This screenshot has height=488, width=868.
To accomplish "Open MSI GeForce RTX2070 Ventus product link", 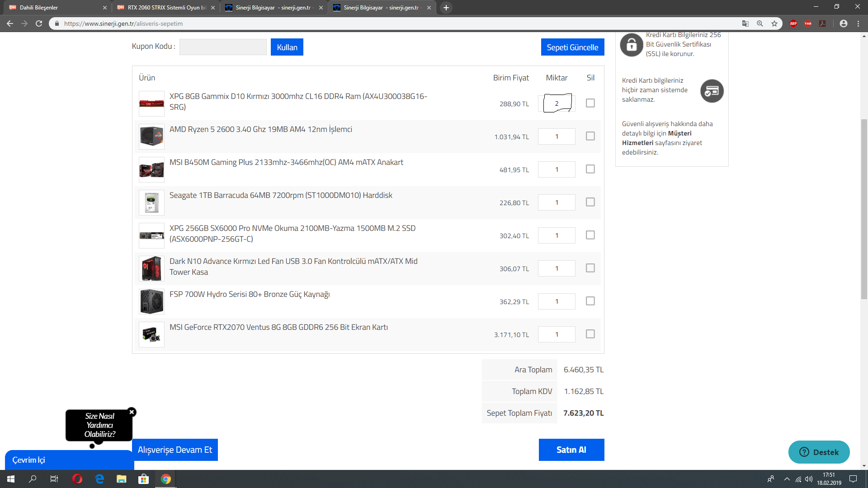I will [278, 327].
